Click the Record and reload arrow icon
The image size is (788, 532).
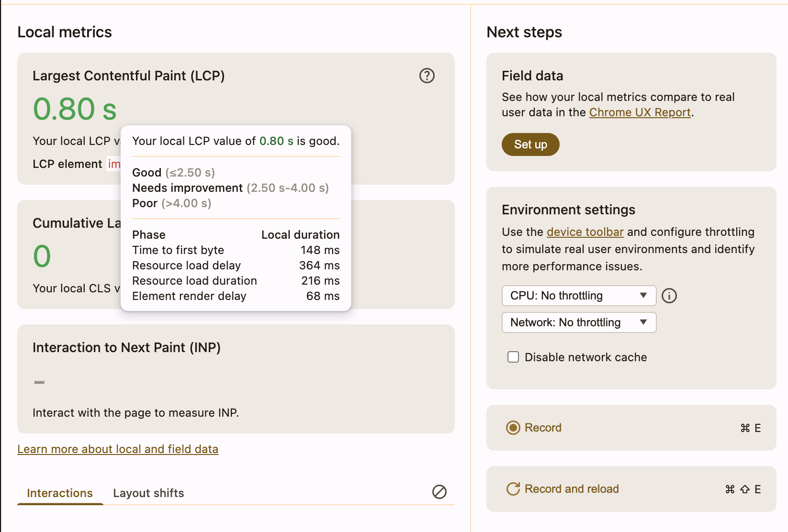[513, 489]
